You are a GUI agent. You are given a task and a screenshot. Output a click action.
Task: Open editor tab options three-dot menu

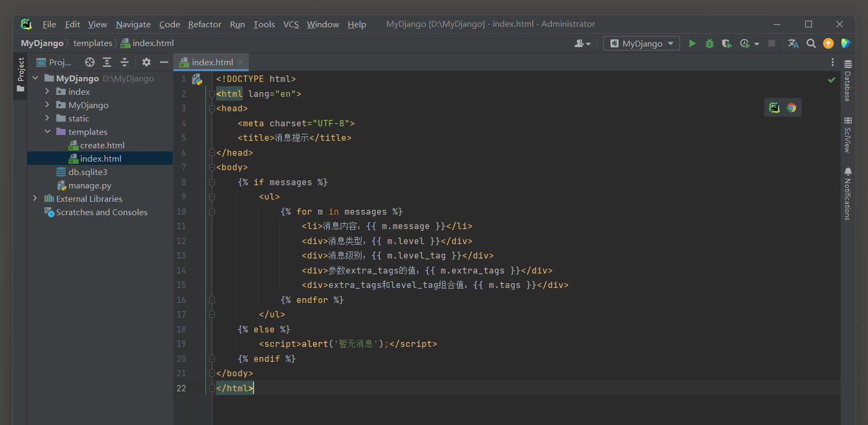832,62
